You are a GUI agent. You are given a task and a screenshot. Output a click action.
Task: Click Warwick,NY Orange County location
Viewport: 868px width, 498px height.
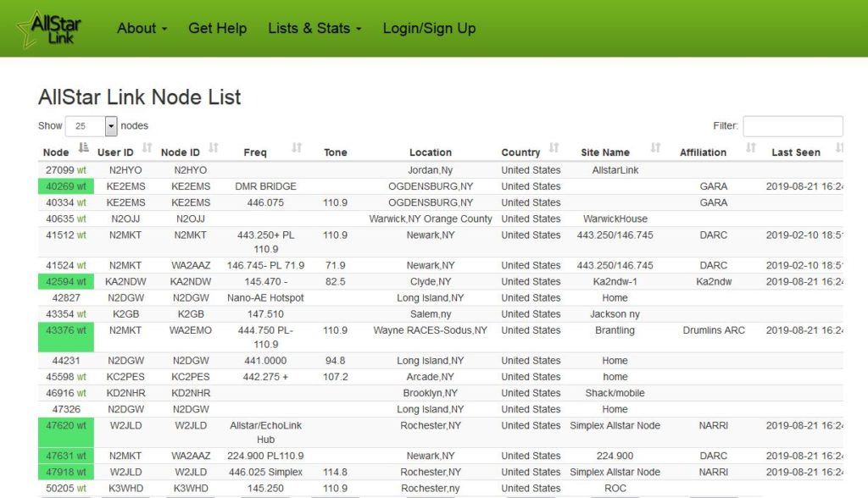[430, 219]
